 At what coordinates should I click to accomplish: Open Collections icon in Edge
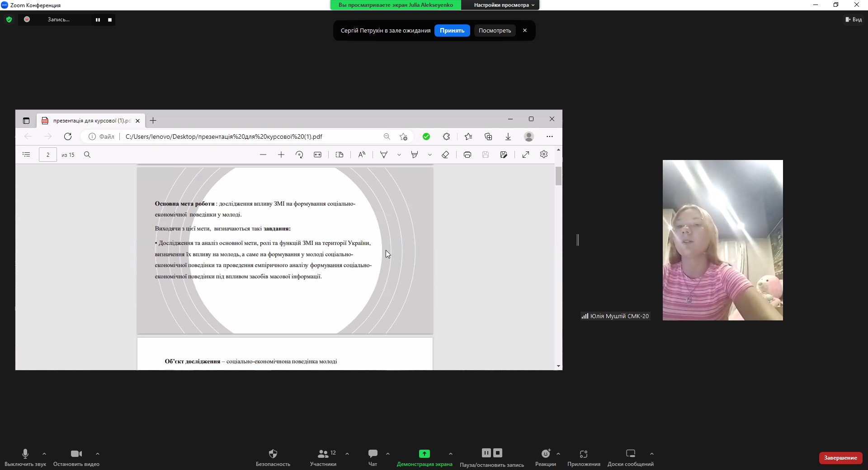coord(488,136)
